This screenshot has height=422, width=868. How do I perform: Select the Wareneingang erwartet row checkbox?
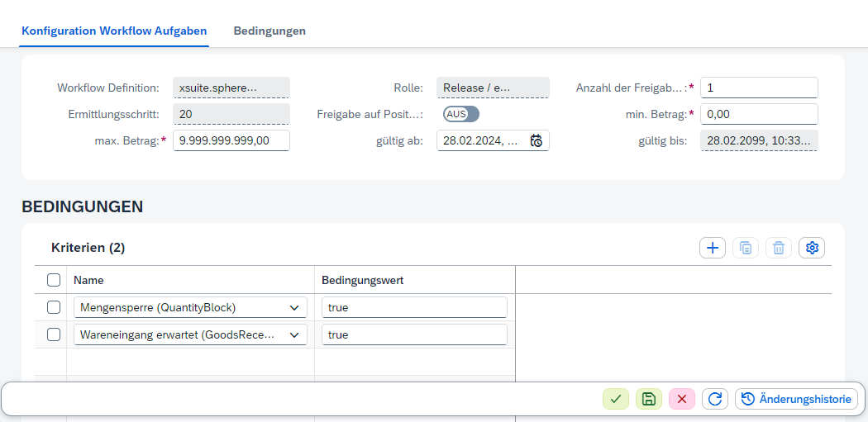(x=54, y=334)
